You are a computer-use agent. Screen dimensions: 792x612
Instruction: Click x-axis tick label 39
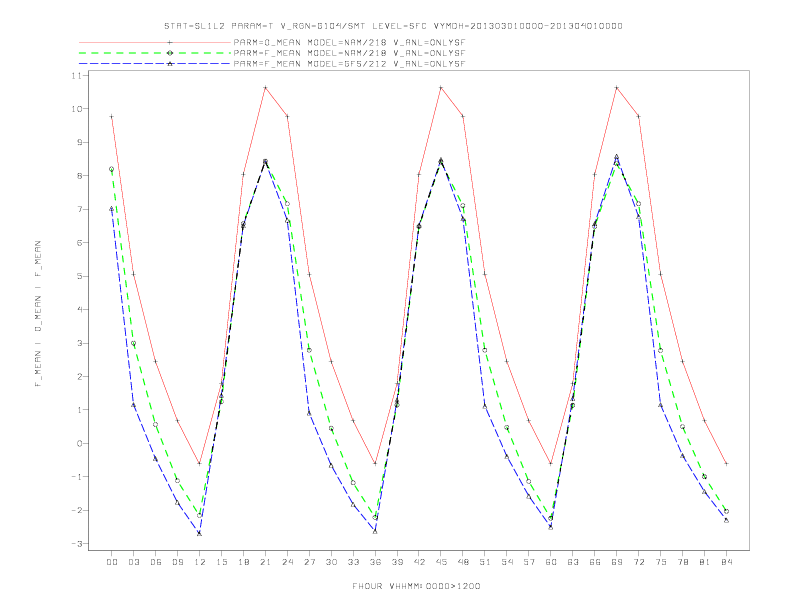(x=397, y=562)
